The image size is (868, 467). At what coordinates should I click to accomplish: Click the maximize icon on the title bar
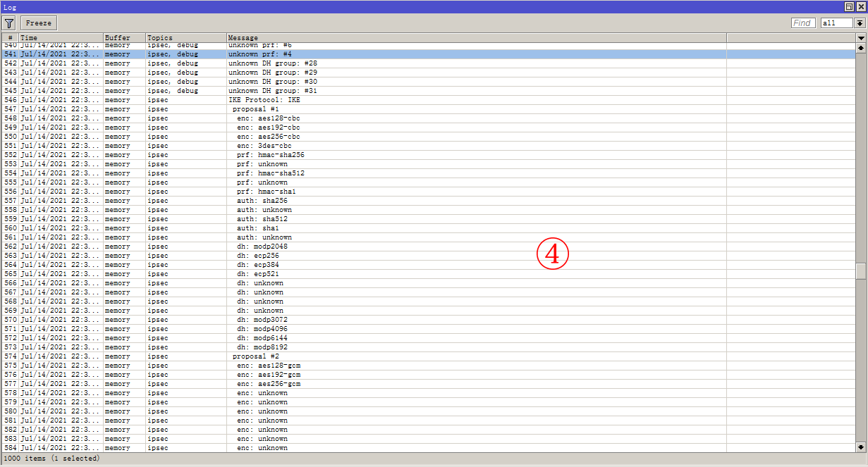(850, 6)
